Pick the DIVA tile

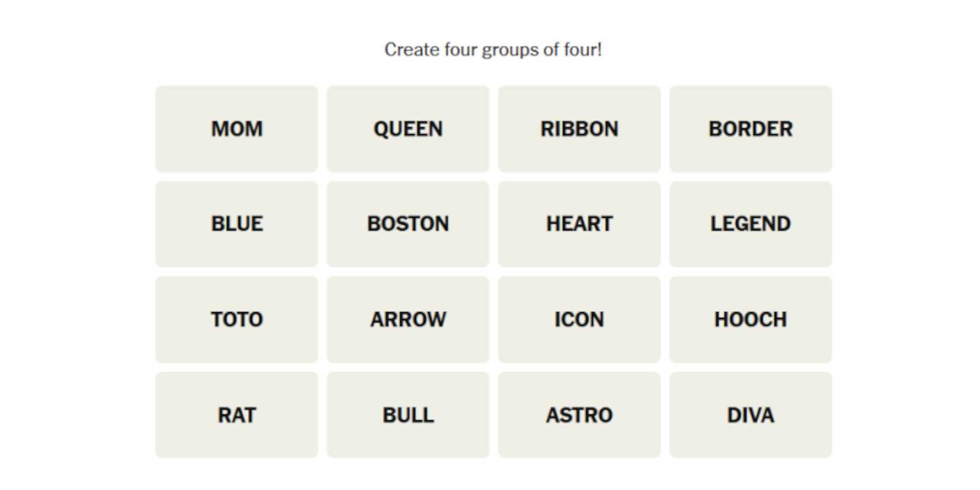pos(751,415)
